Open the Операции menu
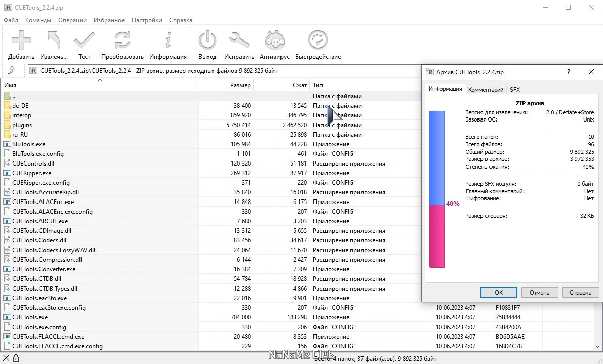This screenshot has height=364, width=603. pos(72,20)
